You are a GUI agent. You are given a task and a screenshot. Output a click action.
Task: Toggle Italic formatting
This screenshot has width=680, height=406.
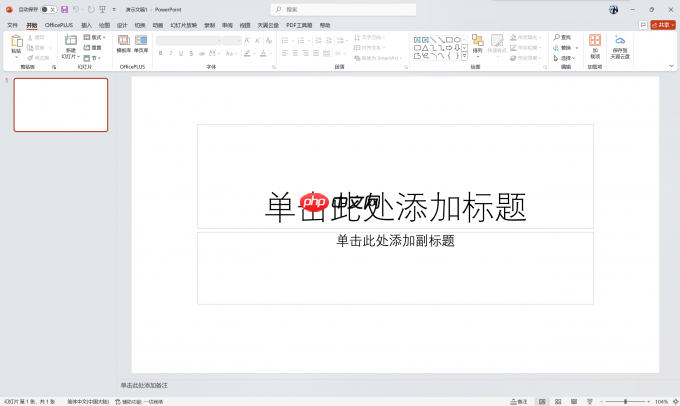[171, 53]
